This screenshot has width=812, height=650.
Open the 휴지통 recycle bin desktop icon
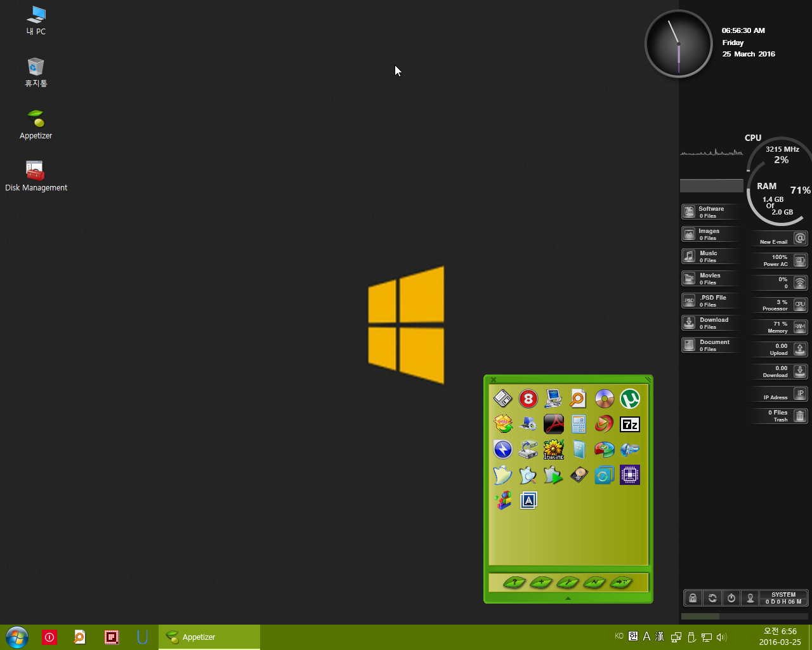pos(36,72)
